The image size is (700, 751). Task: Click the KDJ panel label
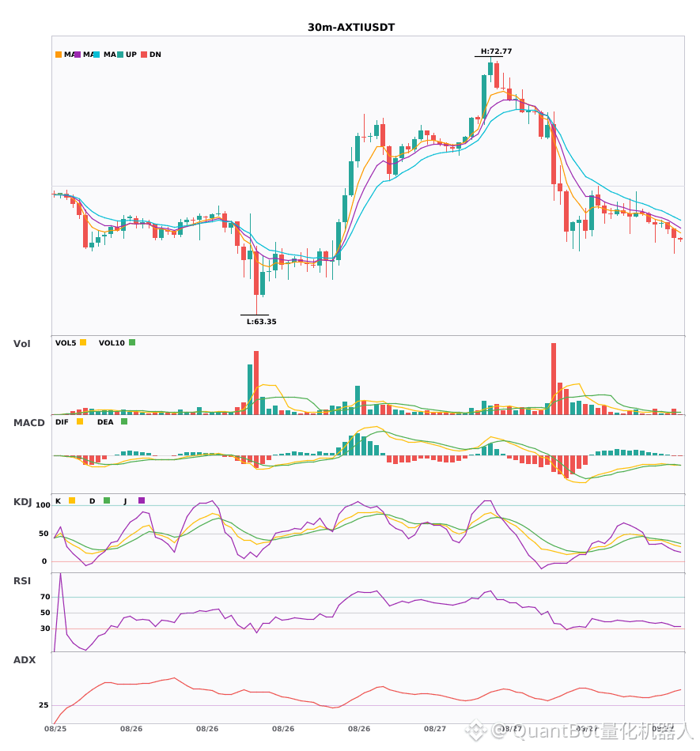(x=22, y=502)
